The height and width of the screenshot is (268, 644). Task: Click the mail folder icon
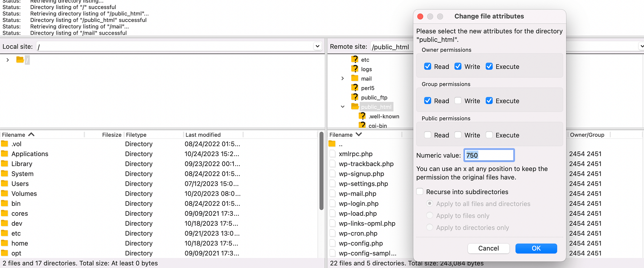click(x=355, y=78)
